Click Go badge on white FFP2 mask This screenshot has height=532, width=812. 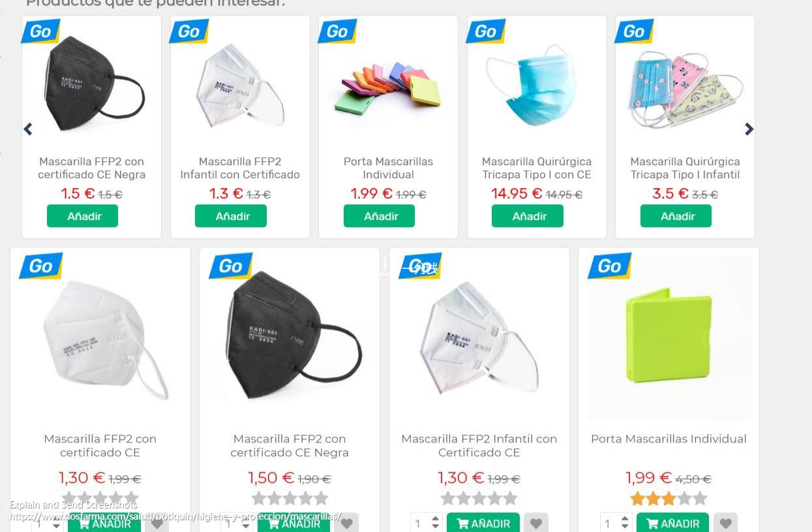tap(41, 266)
